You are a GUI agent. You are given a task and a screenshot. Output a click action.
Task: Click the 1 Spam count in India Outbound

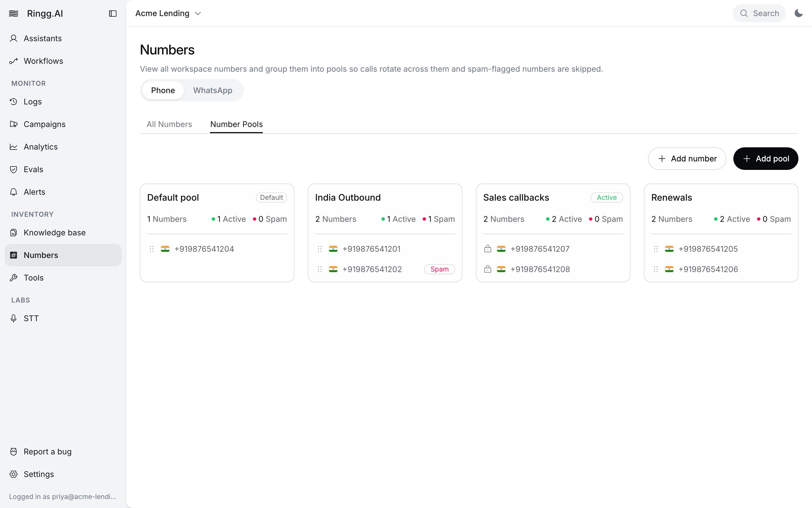tap(438, 219)
